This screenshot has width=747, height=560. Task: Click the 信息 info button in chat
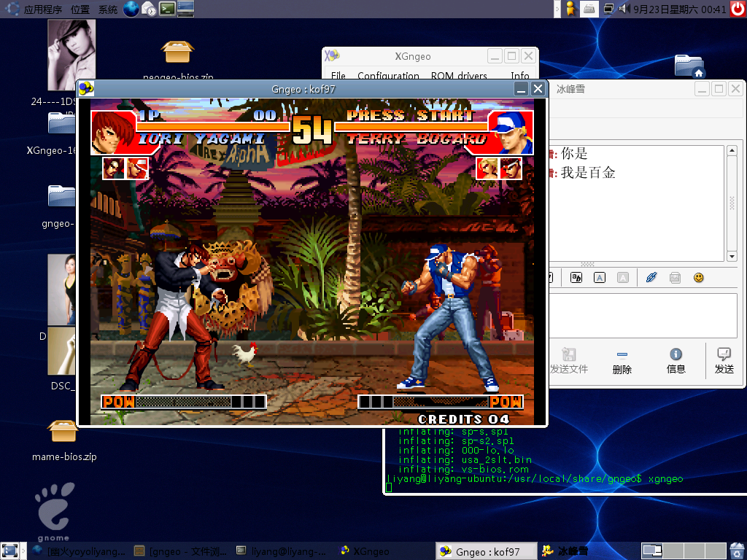coord(676,360)
